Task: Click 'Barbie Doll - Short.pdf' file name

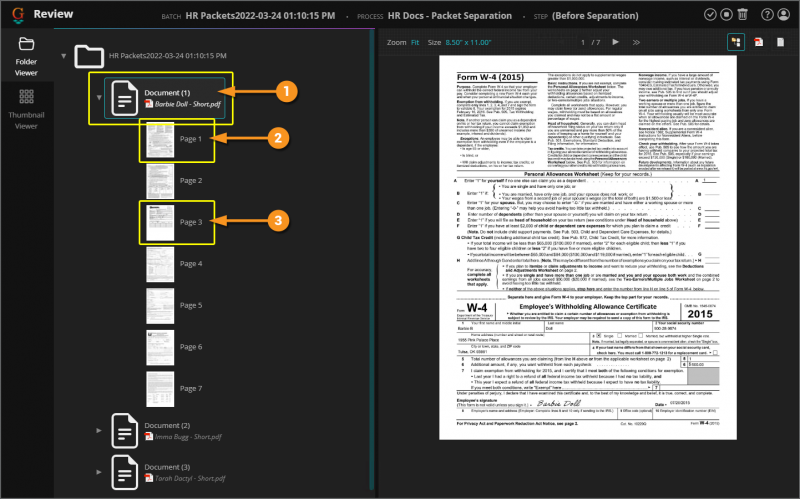Action: (188, 104)
